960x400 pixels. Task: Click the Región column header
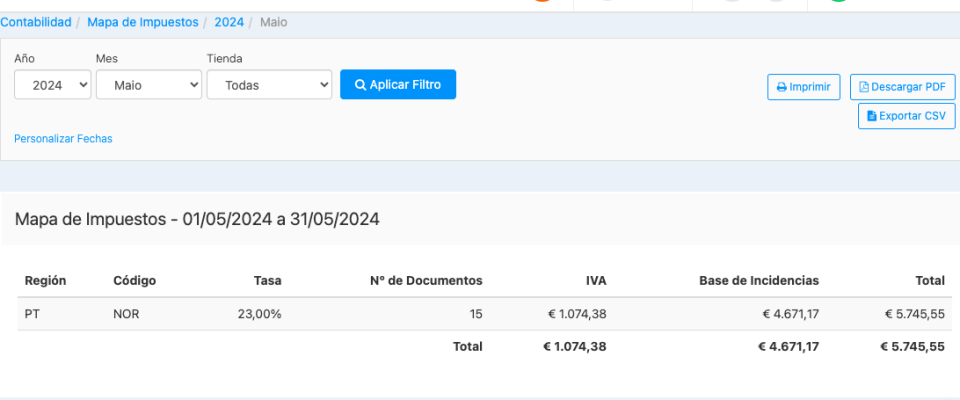tap(45, 280)
